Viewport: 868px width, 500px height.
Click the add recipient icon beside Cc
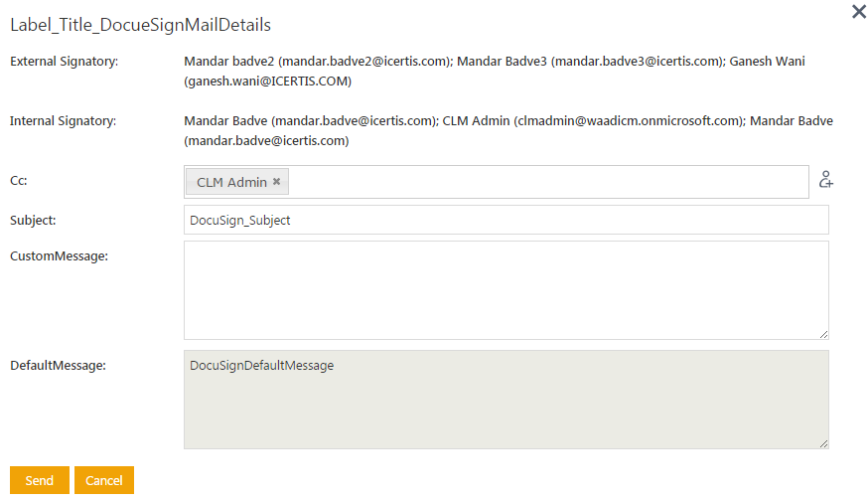[825, 180]
